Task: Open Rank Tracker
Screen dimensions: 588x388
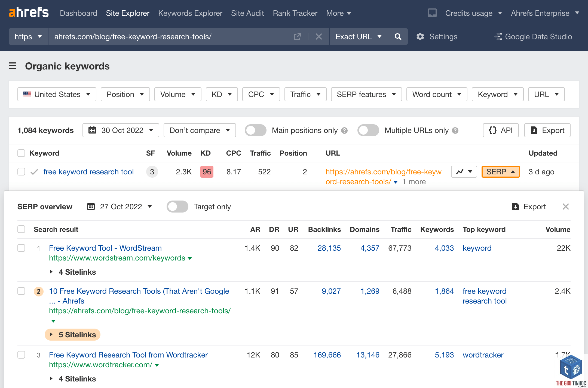Action: coord(295,13)
